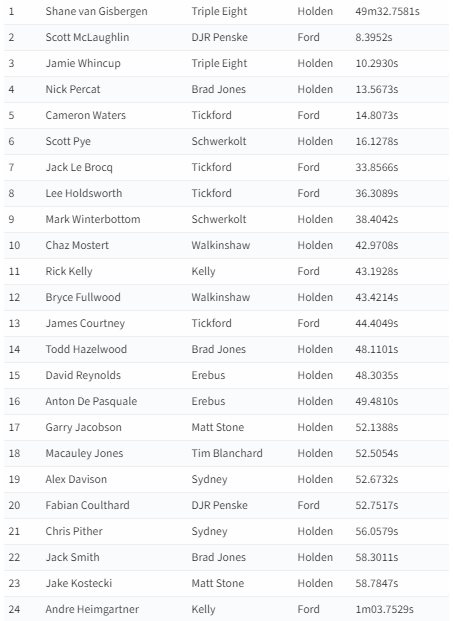Click Scott McLaughlin's driver name
Screen dimensions: 453x621
click(87, 37)
